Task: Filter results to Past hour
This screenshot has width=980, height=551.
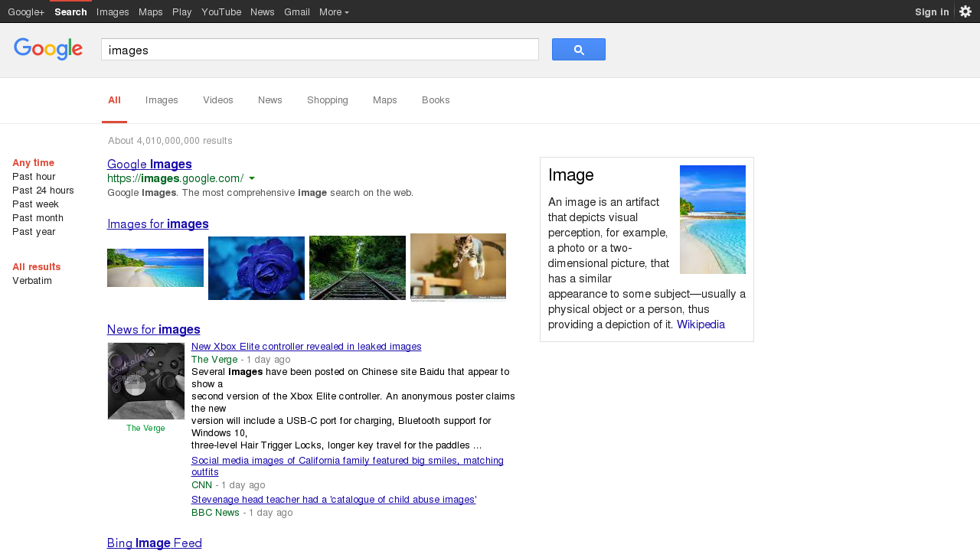Action: pyautogui.click(x=34, y=176)
